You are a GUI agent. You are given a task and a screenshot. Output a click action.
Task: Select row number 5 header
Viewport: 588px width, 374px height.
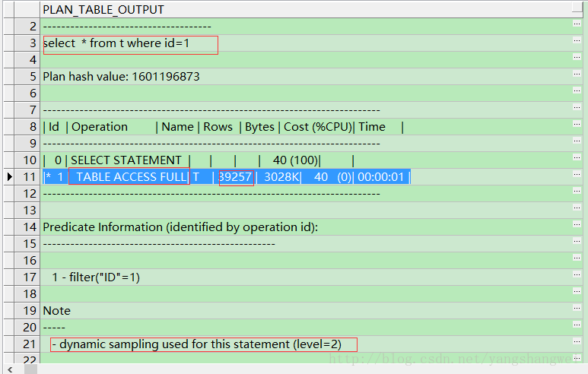pyautogui.click(x=27, y=77)
